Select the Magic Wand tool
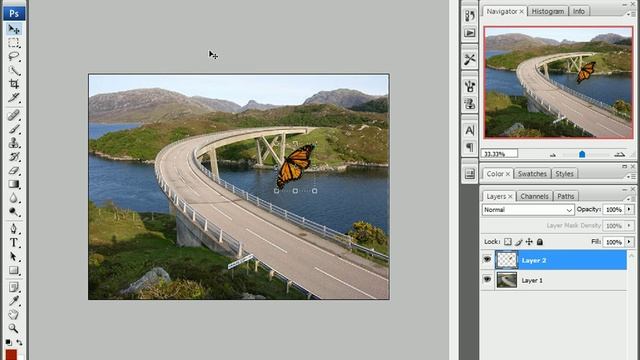Viewport: 640px width, 360px height. [x=14, y=71]
